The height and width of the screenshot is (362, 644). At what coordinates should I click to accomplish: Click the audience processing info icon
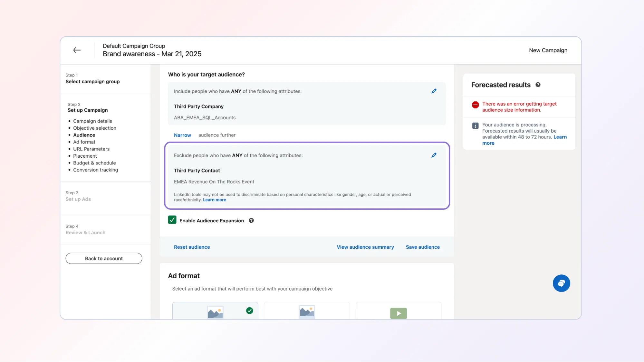[475, 126]
